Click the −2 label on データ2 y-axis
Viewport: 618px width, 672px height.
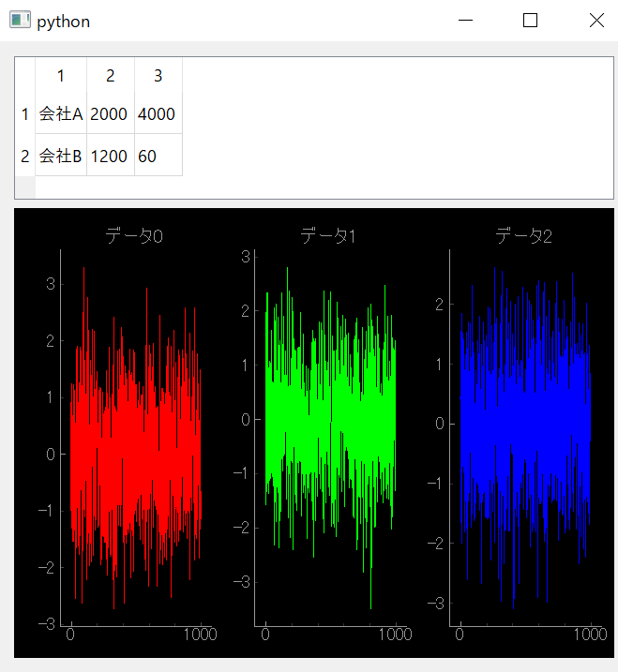tap(436, 544)
